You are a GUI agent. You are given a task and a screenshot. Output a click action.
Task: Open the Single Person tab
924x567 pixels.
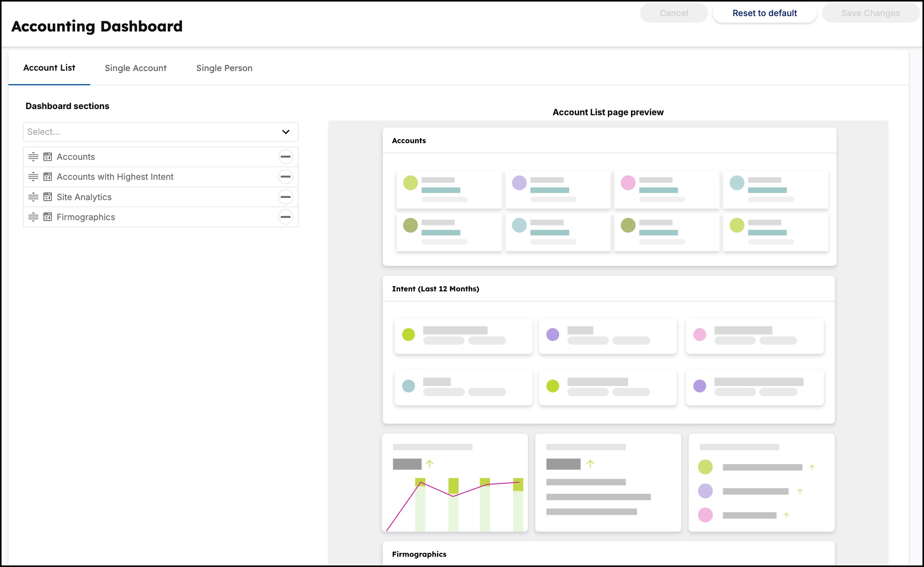(x=224, y=68)
